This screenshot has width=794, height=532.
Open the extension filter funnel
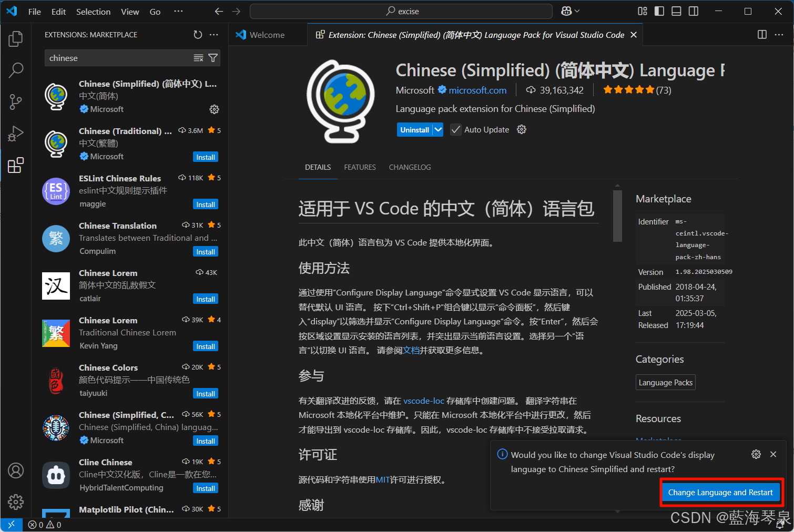click(x=213, y=58)
